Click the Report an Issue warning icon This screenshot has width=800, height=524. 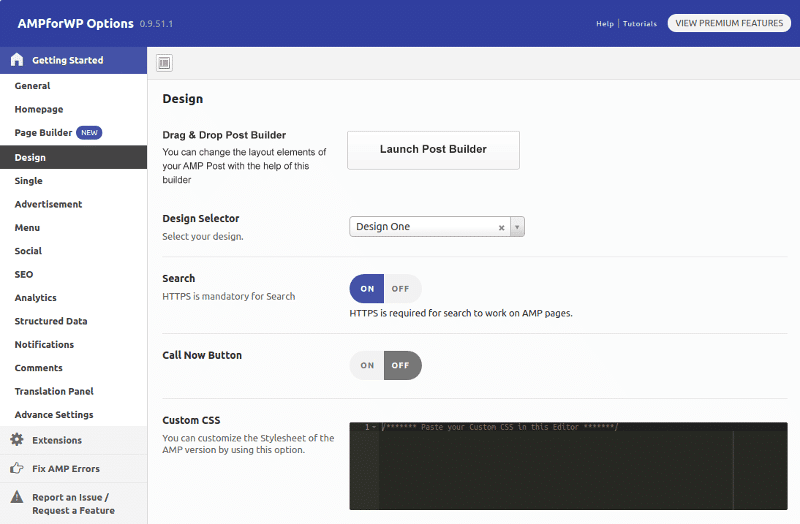point(17,496)
